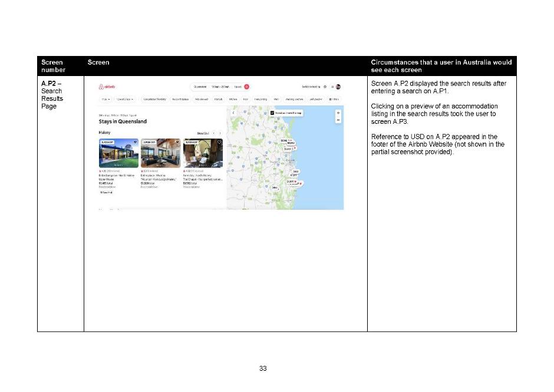The image size is (554, 392).
Task: Click the $1,465 total price text
Action: [105, 183]
